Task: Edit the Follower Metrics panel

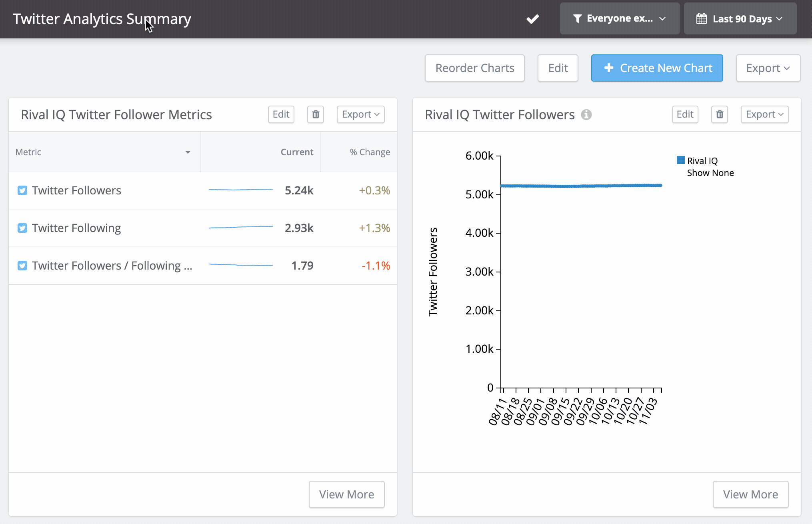Action: point(281,114)
